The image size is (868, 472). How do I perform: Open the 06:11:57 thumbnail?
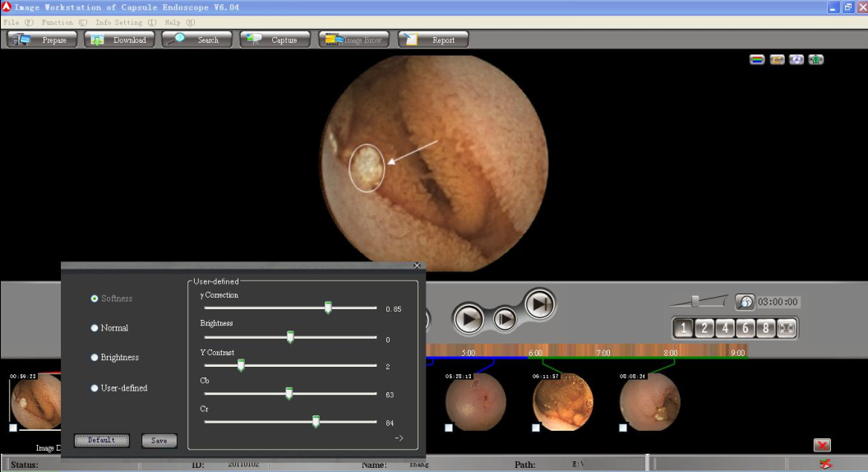point(562,401)
